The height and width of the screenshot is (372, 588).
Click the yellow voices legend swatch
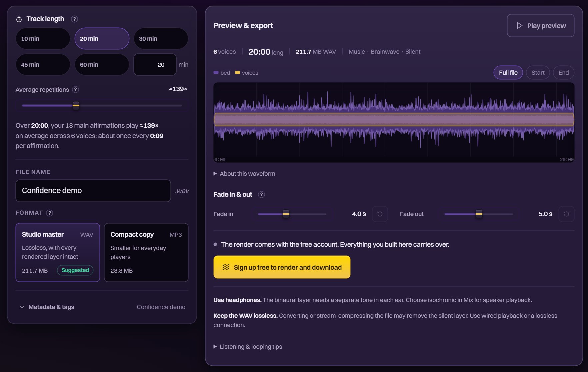237,73
